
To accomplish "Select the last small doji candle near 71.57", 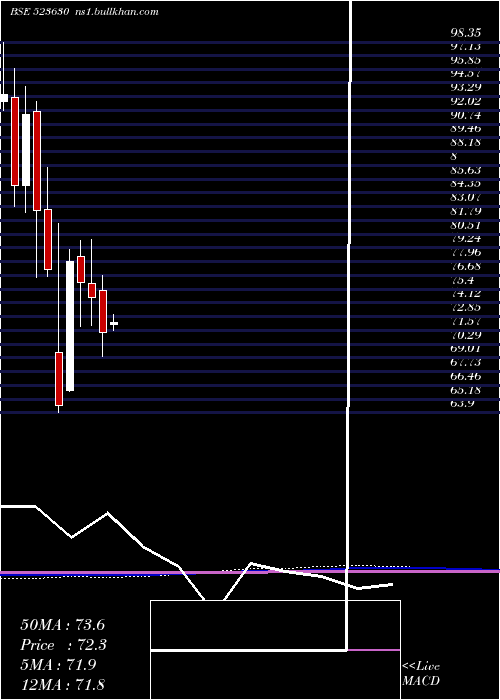I will coord(114,323).
